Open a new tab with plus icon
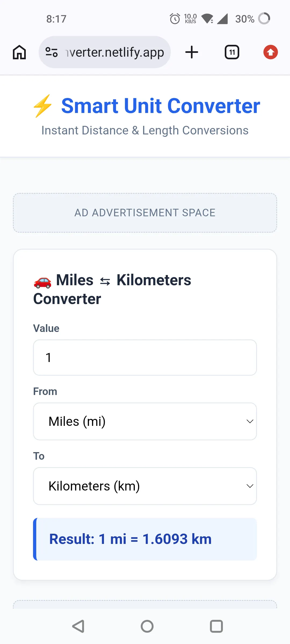This screenshot has height=644, width=290. click(192, 52)
